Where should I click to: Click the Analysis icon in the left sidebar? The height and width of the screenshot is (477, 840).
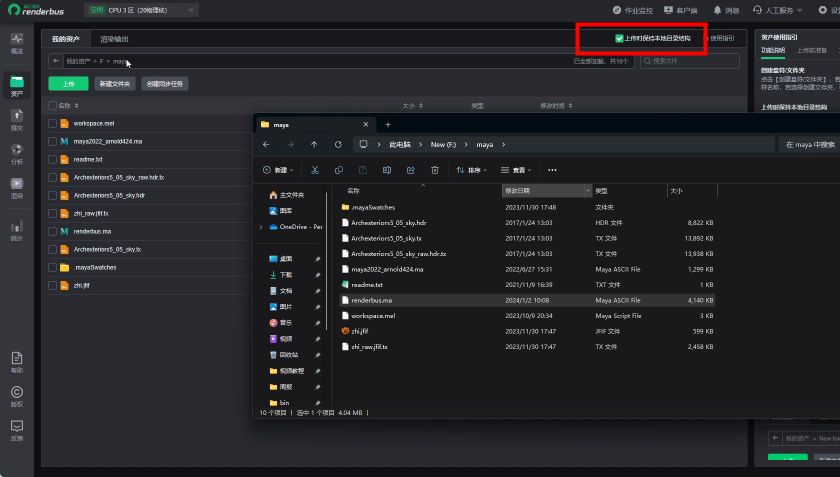[x=16, y=152]
